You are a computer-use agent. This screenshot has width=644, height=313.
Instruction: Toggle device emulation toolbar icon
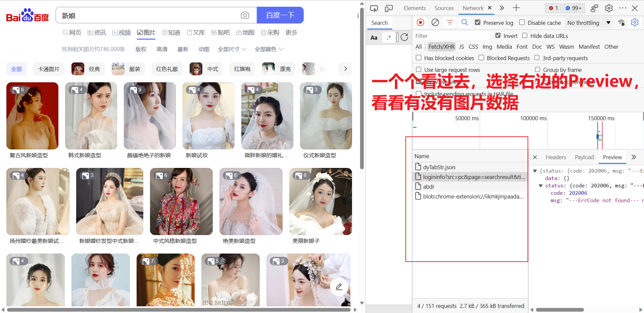point(389,8)
